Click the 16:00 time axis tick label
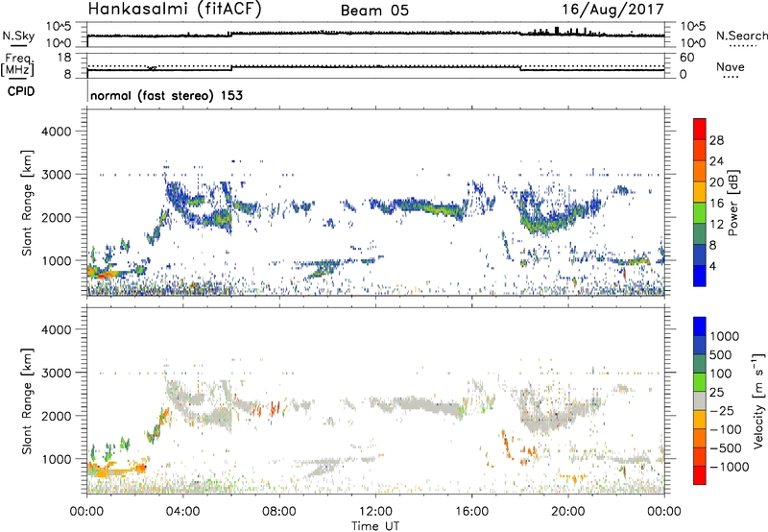Viewport: 768px width, 532px height. click(471, 512)
